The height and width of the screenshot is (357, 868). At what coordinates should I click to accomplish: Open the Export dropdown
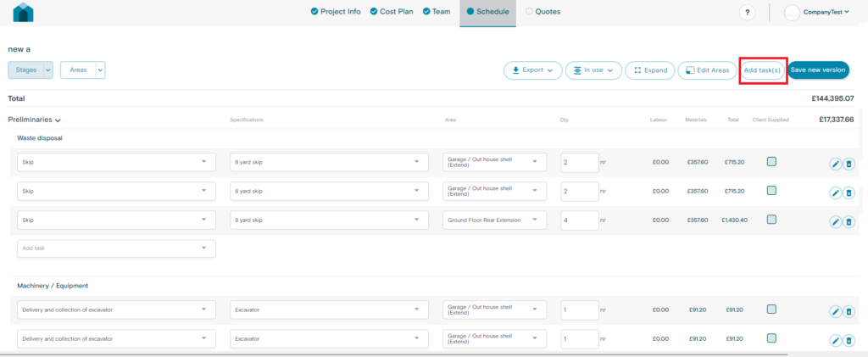click(532, 70)
